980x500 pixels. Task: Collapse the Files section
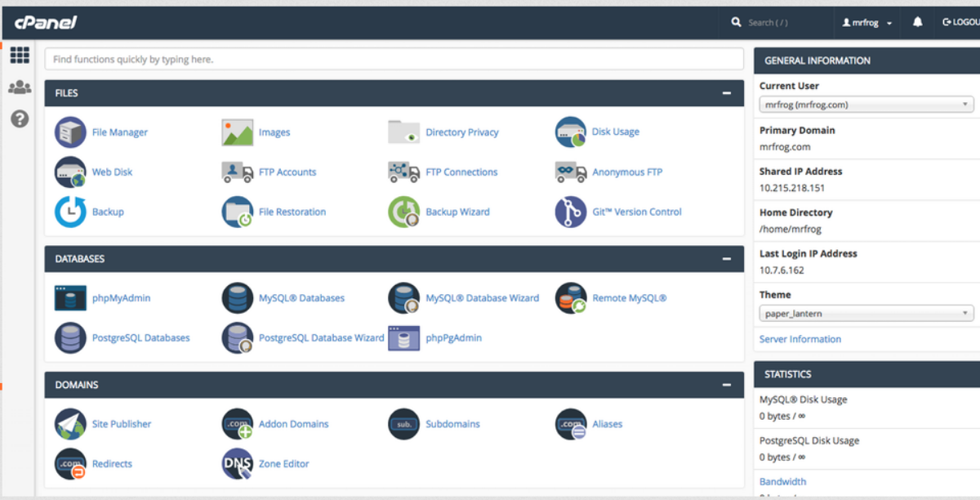pos(727,93)
